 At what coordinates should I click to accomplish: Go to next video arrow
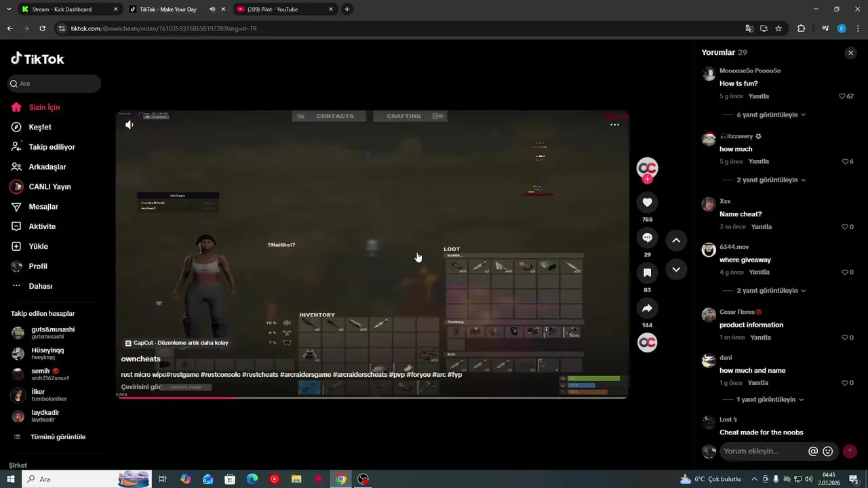point(676,269)
